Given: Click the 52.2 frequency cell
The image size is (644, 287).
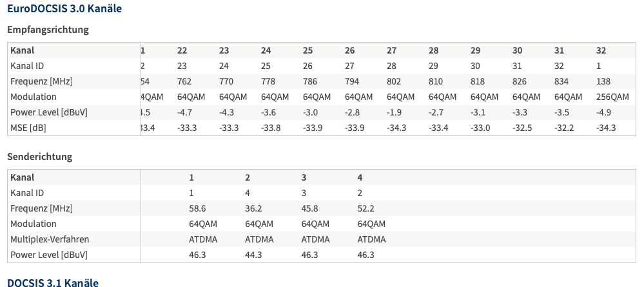Looking at the screenshot, I should 366,208.
